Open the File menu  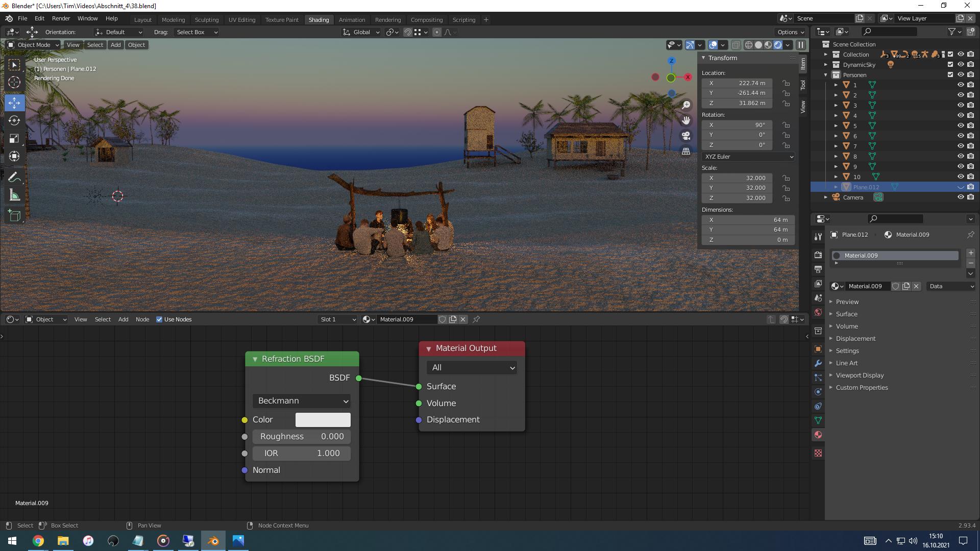[22, 18]
